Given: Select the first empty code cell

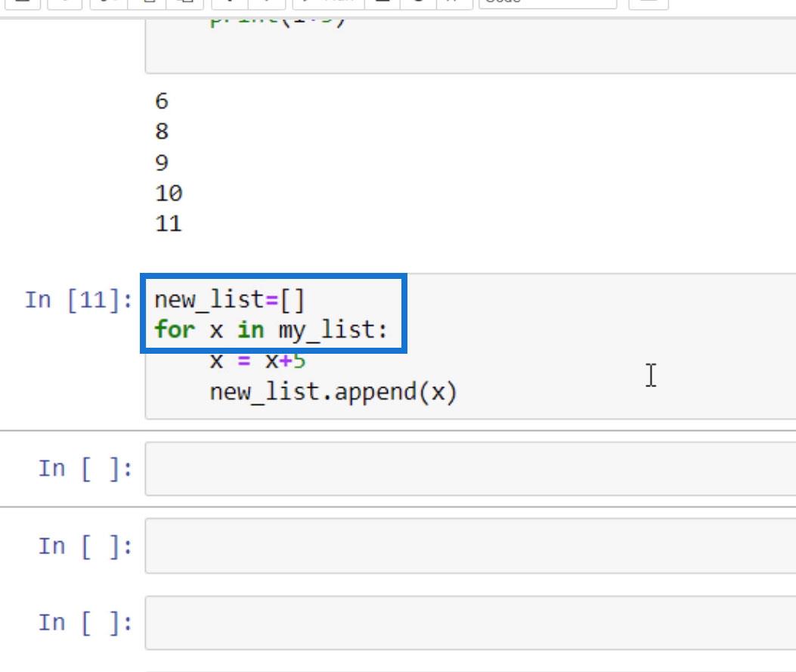Looking at the screenshot, I should coord(469,469).
